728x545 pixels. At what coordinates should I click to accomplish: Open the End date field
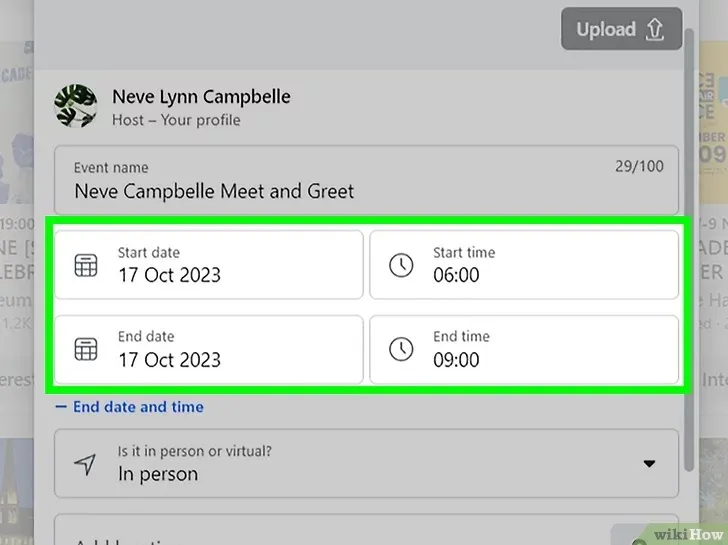tap(209, 350)
